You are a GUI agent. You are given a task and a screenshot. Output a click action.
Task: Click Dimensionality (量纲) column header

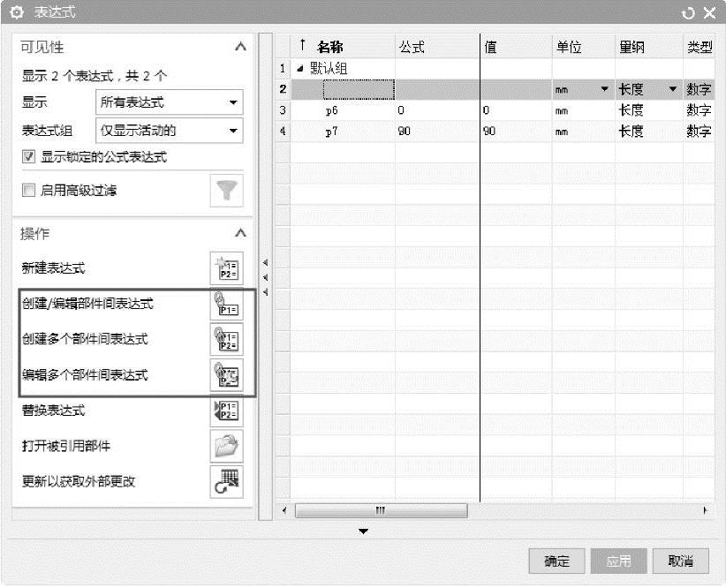point(648,47)
